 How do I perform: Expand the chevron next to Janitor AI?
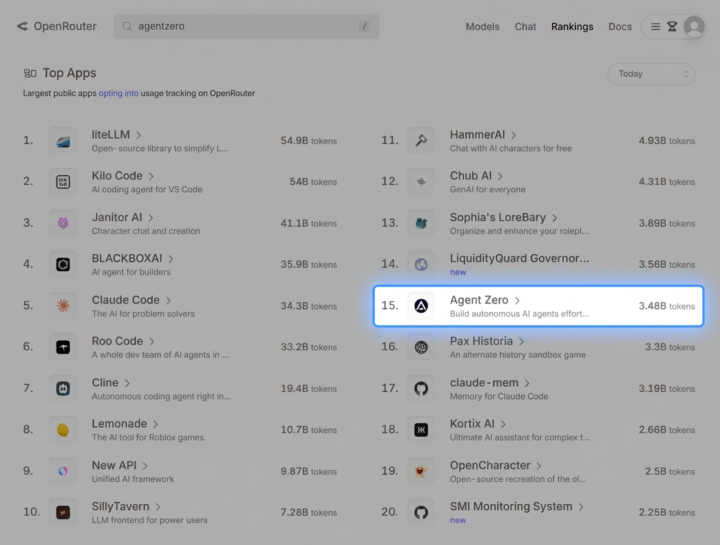point(151,218)
